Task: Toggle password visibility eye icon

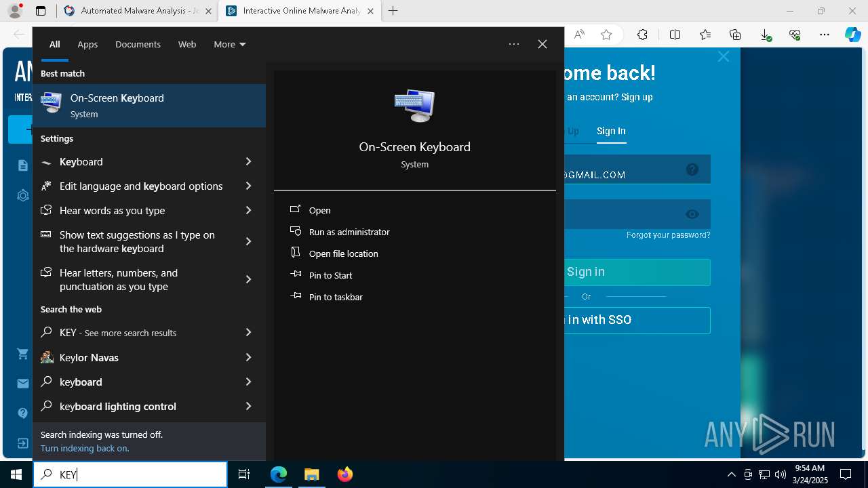Action: pos(692,214)
